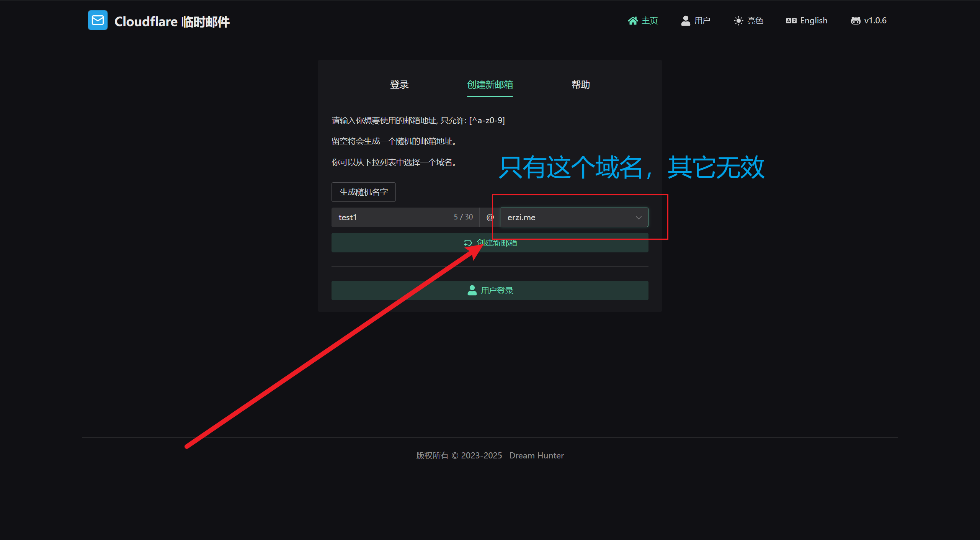Open GitHub via the v1.0.6 cat icon
Image resolution: width=980 pixels, height=540 pixels.
pyautogui.click(x=855, y=21)
